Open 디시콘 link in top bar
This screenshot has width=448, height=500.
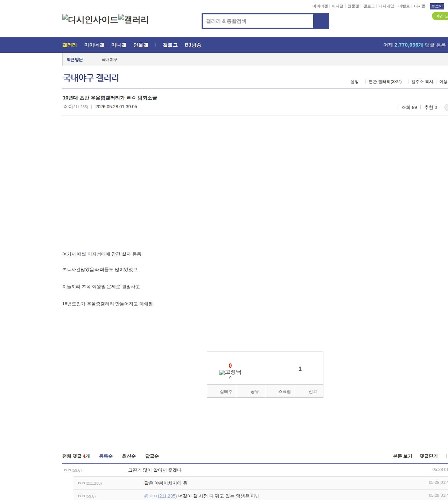(420, 6)
